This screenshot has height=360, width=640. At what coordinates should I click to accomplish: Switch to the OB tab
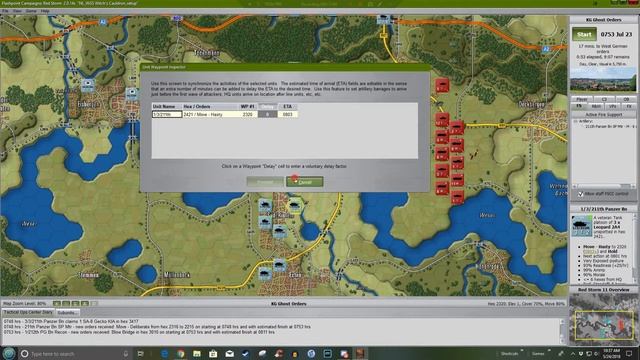626,99
